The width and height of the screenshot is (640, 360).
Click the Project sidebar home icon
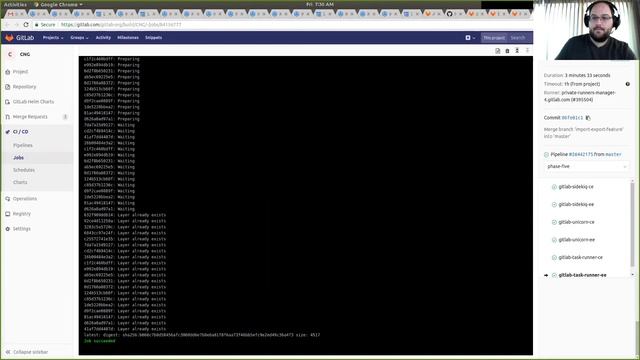(x=7, y=72)
